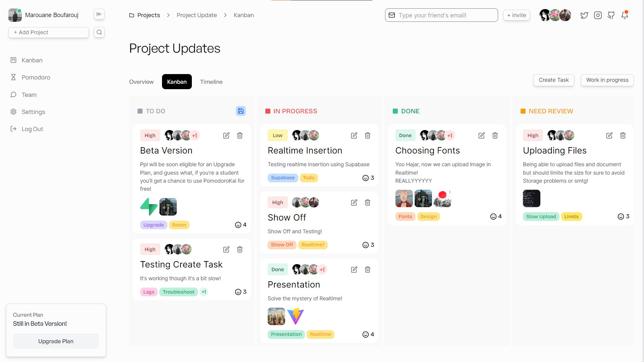This screenshot has height=362, width=644.
Task: Open the Instagram icon in header
Action: pyautogui.click(x=597, y=15)
